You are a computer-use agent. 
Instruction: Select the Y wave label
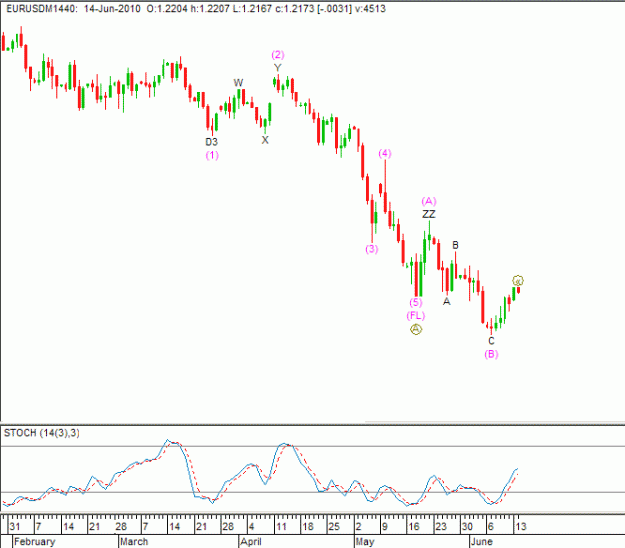click(277, 68)
